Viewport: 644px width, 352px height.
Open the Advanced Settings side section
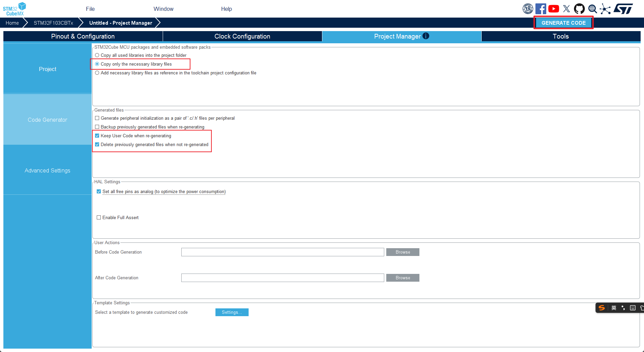point(47,170)
